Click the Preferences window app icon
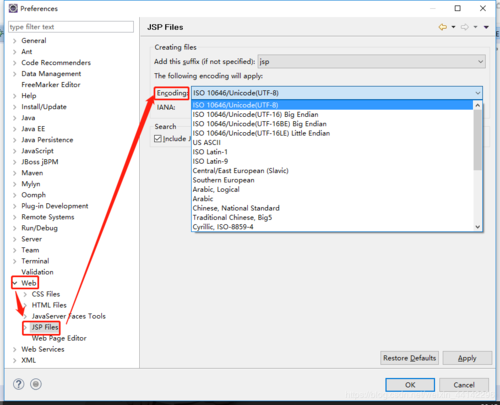 pos(13,8)
